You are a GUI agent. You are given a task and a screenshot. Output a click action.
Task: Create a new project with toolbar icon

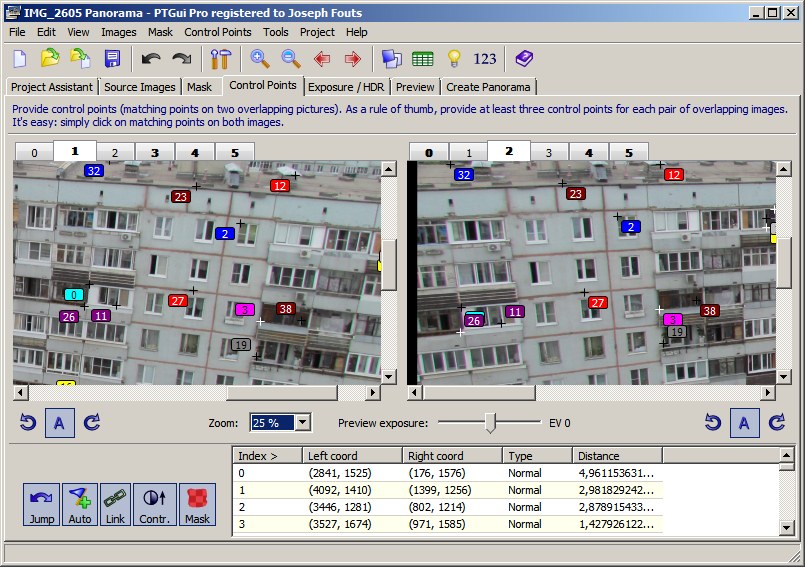pos(20,59)
